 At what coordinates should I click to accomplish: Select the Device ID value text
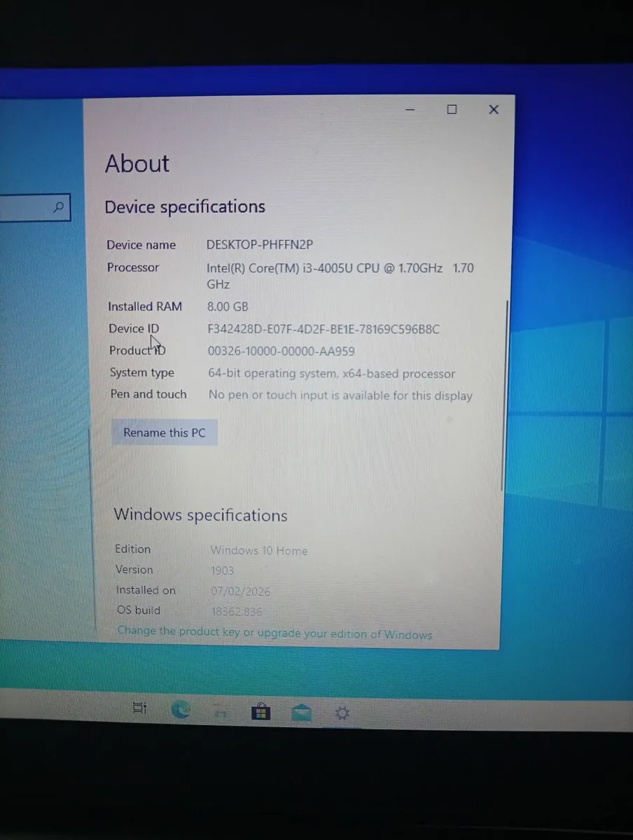pyautogui.click(x=323, y=328)
